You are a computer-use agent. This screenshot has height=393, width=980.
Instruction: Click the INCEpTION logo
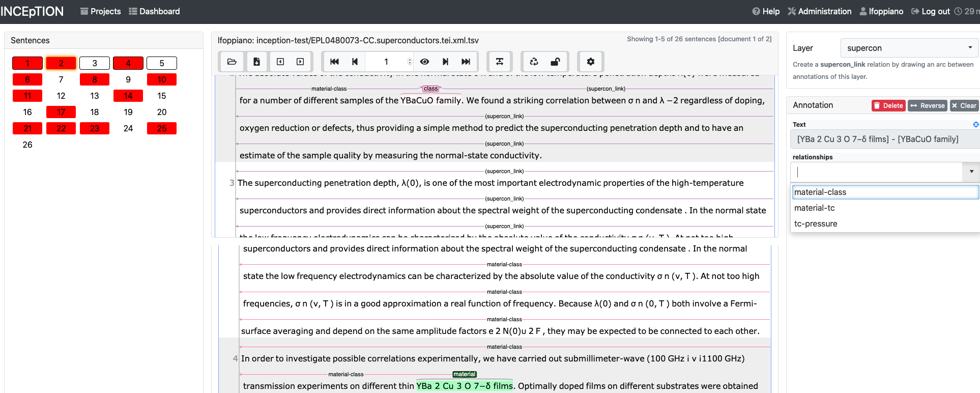point(32,11)
